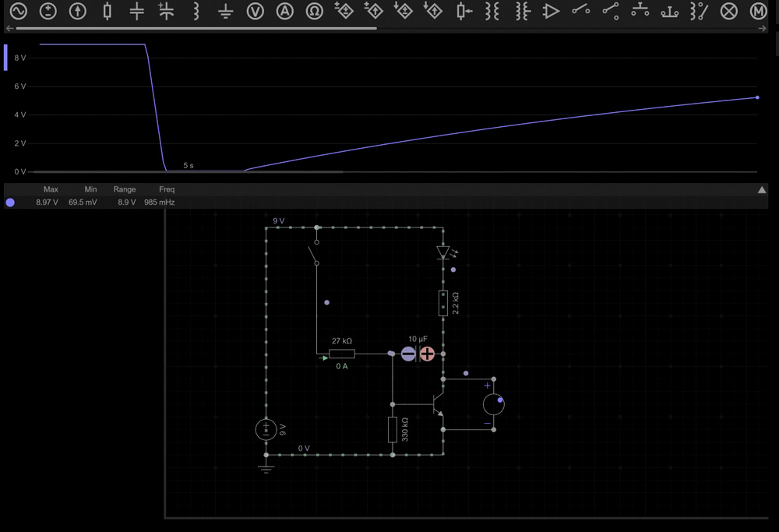The image size is (779, 532).
Task: Toggle the switch in the circuit
Action: pyautogui.click(x=314, y=253)
